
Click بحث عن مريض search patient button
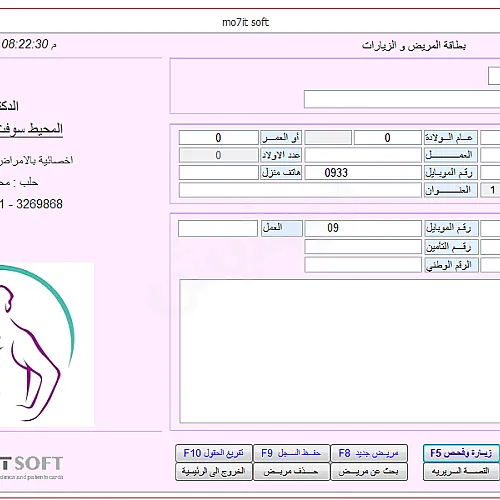369,471
